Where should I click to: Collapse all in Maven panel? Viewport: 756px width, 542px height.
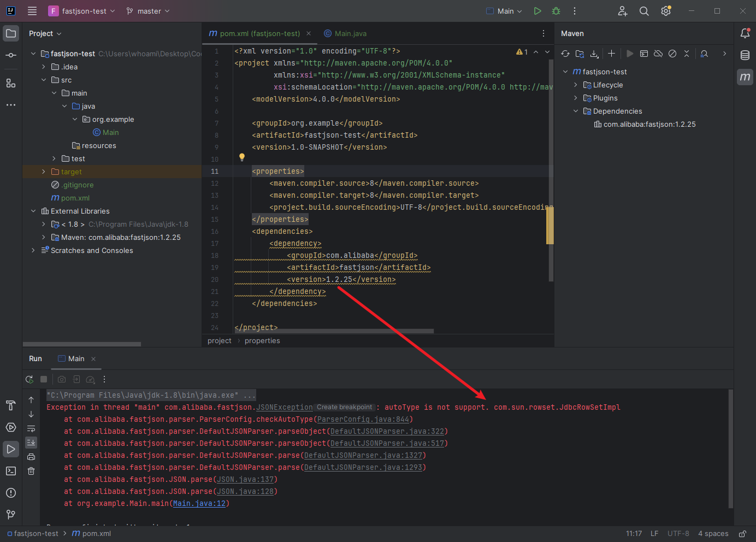point(687,54)
